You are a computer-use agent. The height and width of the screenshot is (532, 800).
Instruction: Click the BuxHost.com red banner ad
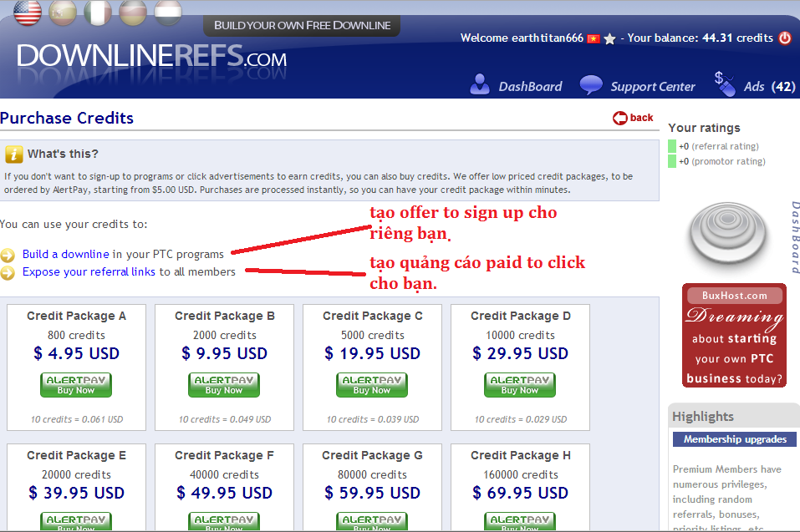(x=734, y=335)
